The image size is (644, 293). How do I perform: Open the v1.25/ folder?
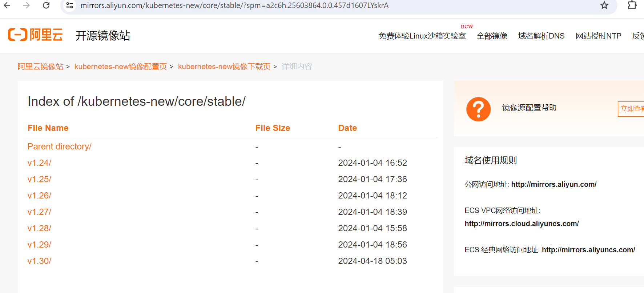[x=39, y=179]
